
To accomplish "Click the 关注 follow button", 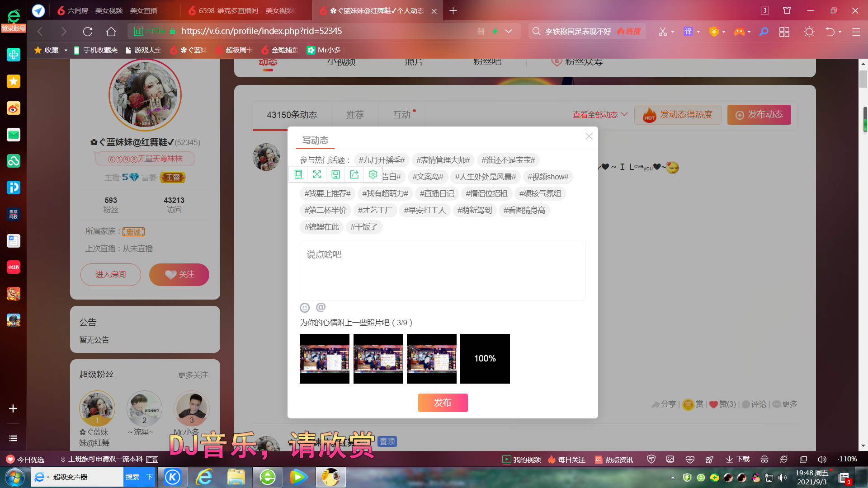I will pos(179,275).
